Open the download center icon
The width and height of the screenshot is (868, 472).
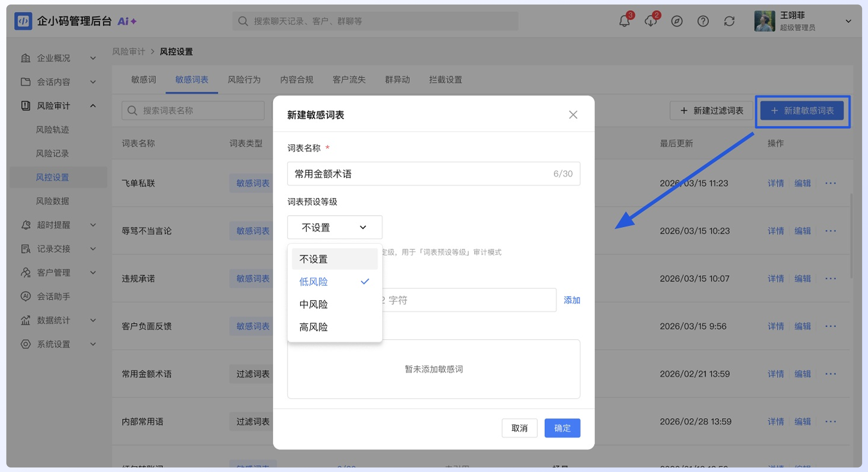(x=650, y=21)
